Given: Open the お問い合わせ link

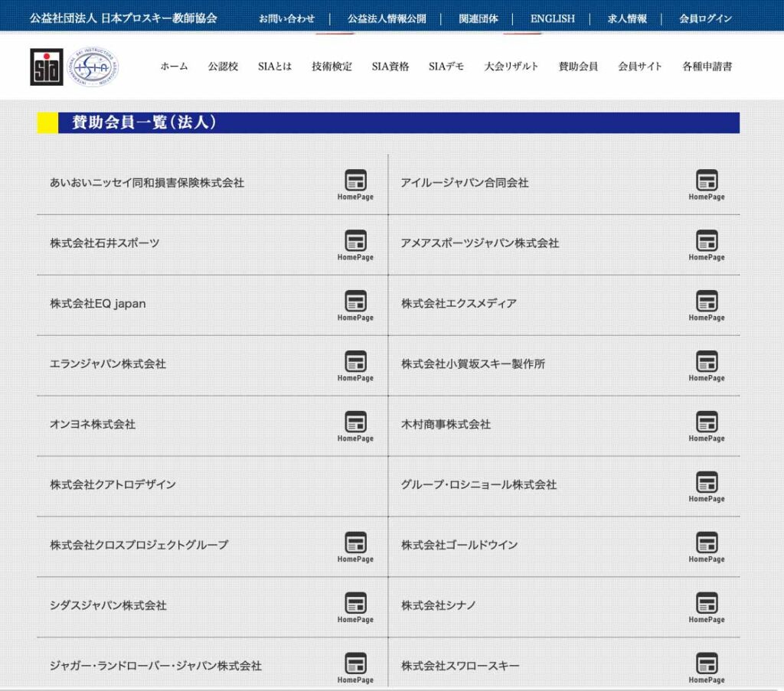Looking at the screenshot, I should tap(286, 18).
